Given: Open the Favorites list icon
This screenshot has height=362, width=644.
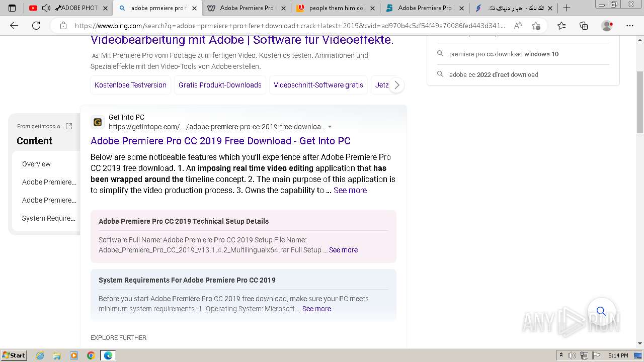Looking at the screenshot, I should [561, 26].
